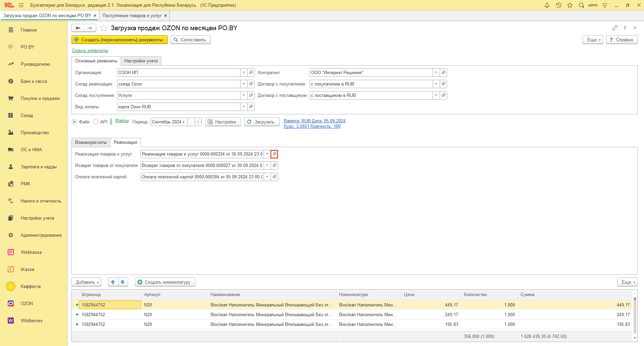The width and height of the screenshot is (644, 346).
Task: Move table row down arrow
Action: coord(123,282)
